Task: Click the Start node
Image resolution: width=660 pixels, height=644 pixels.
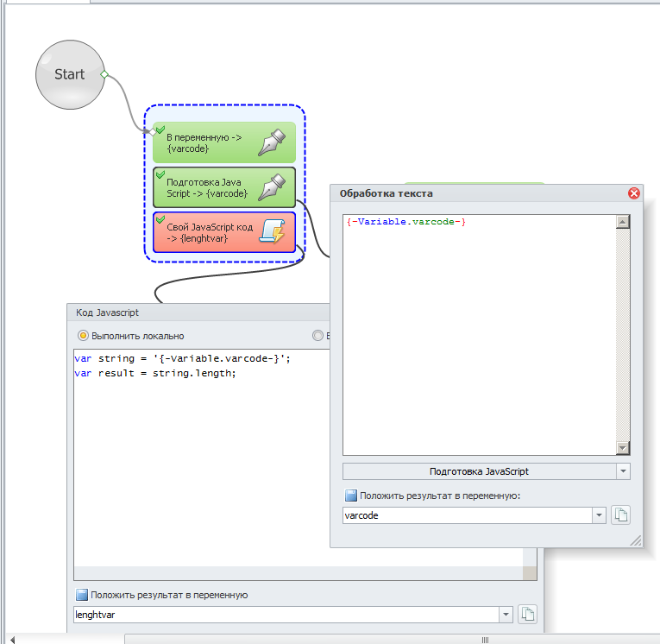Action: (x=69, y=74)
